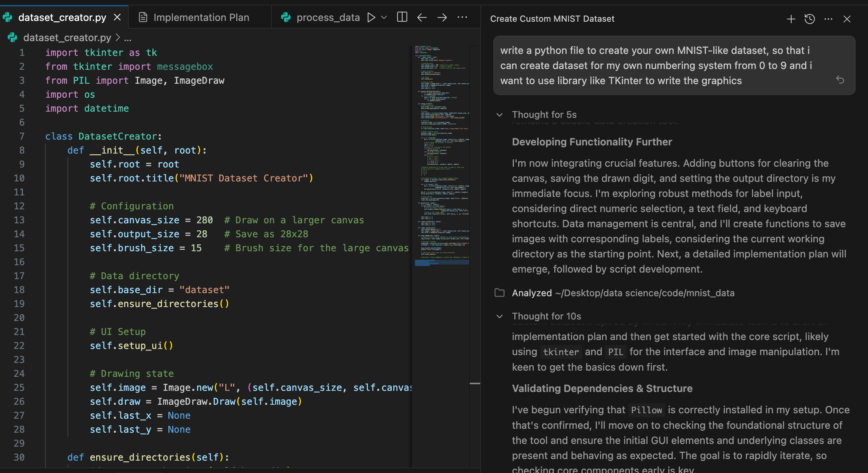This screenshot has height=473, width=868.
Task: Open run options dropdown arrow
Action: click(384, 17)
